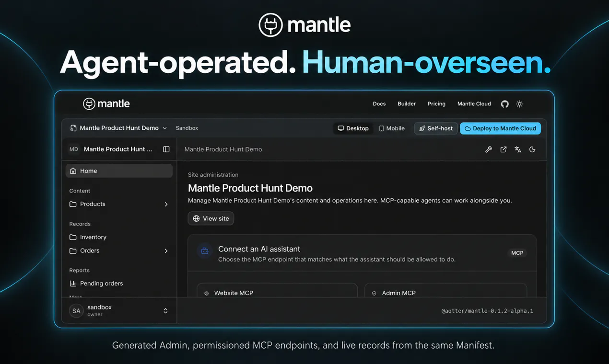This screenshot has height=364, width=609.
Task: Click the Admin MCP shield icon
Action: (x=375, y=293)
